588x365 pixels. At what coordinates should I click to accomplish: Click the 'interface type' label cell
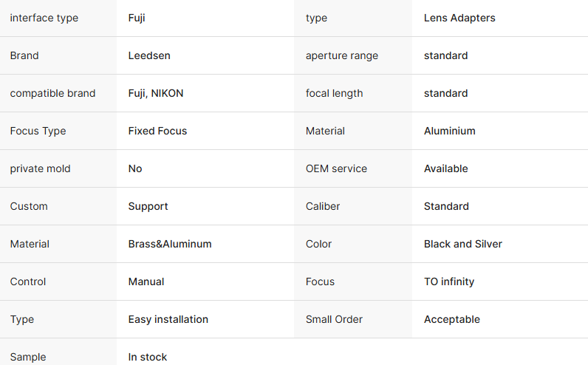click(x=44, y=18)
